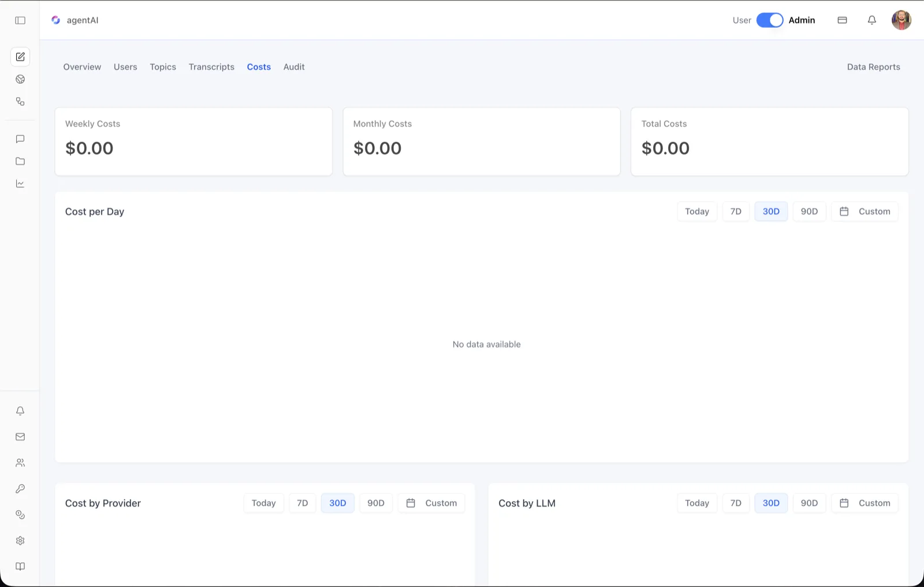This screenshot has height=587, width=924.
Task: Switch to the Topics tab
Action: tap(163, 67)
